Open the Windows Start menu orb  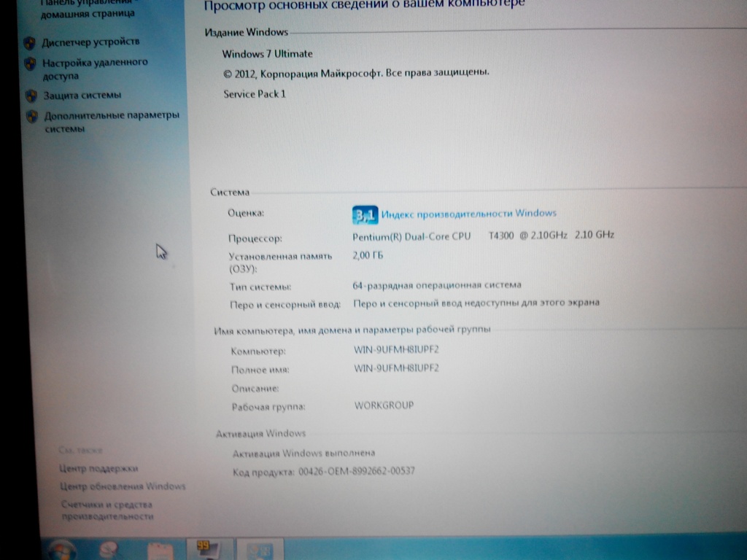pyautogui.click(x=62, y=550)
